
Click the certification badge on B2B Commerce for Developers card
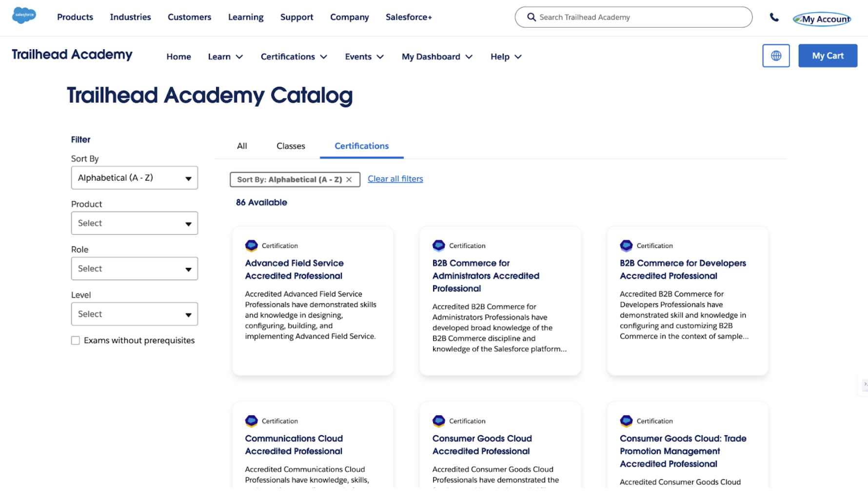626,246
